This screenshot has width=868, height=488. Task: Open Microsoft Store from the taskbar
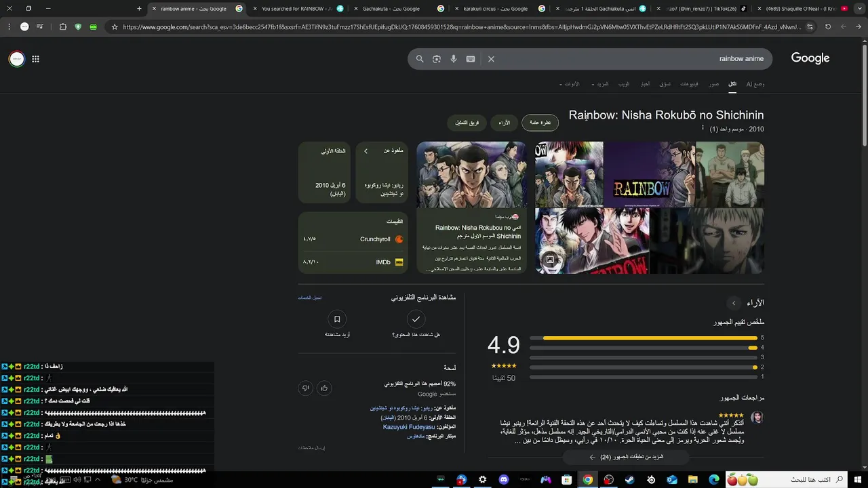click(567, 480)
